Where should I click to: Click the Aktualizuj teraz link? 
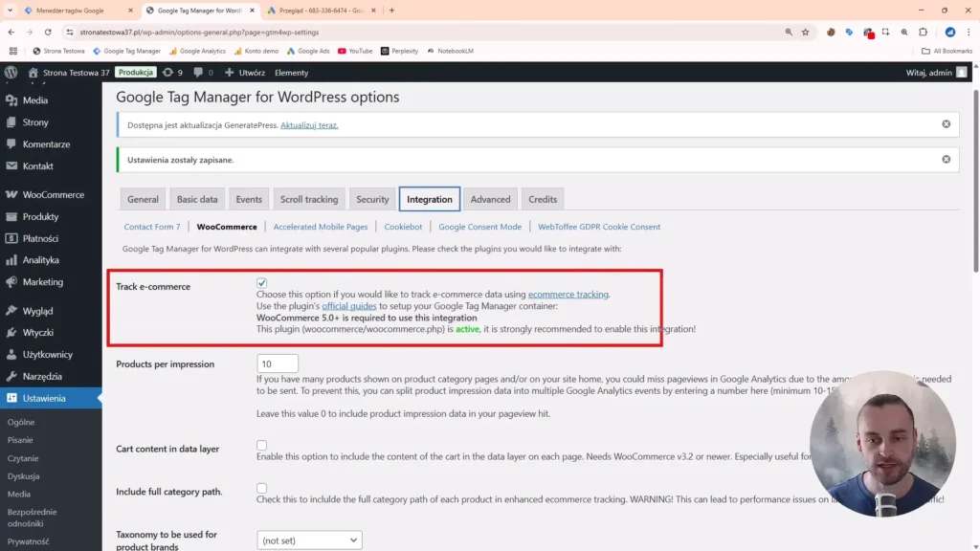[309, 125]
